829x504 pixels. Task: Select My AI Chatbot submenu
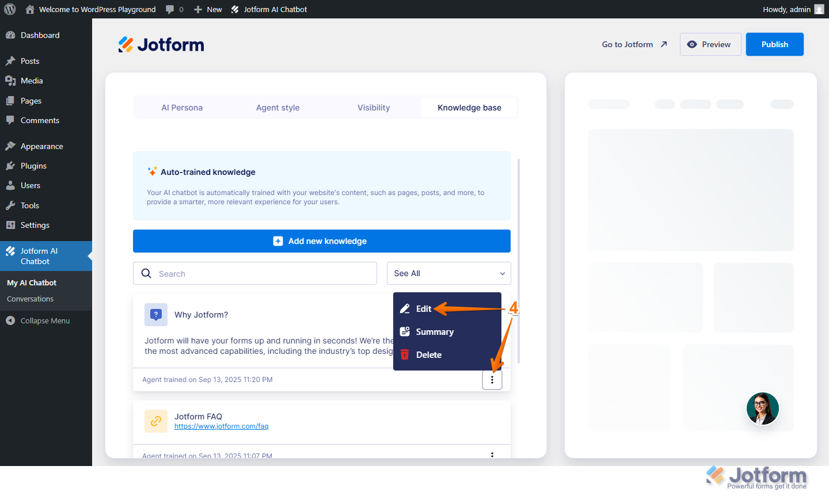(x=32, y=282)
